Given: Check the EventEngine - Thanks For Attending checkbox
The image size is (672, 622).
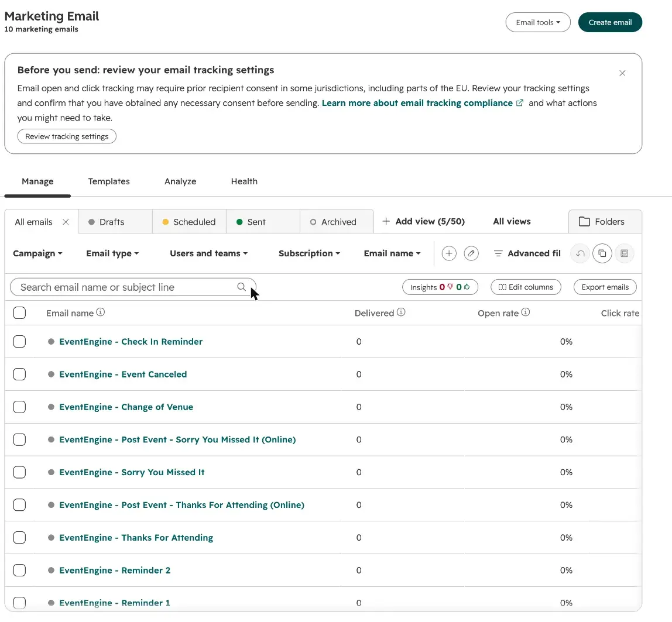Looking at the screenshot, I should pyautogui.click(x=19, y=538).
